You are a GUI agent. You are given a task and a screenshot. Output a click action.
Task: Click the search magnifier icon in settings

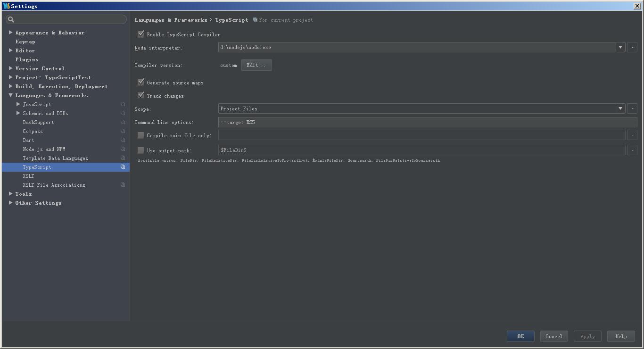click(x=11, y=19)
